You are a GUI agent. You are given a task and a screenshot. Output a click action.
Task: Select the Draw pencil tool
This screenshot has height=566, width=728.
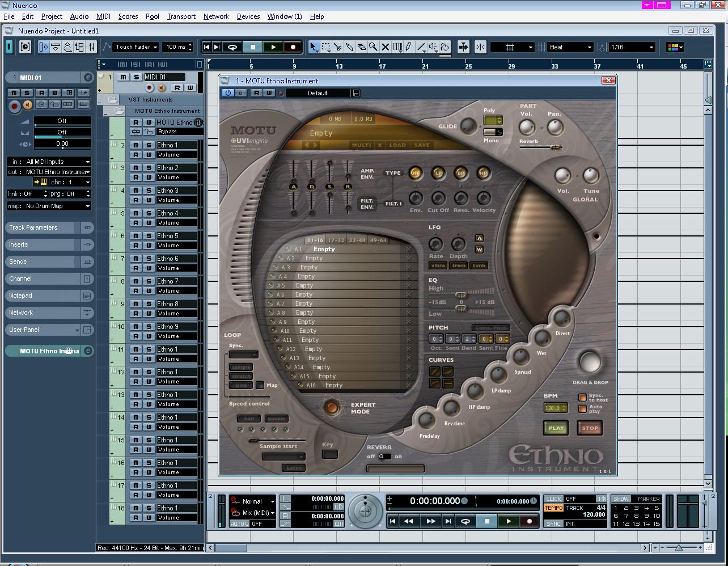tap(409, 47)
